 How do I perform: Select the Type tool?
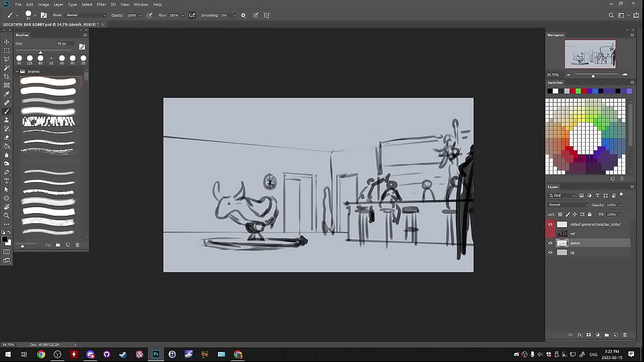[7, 181]
